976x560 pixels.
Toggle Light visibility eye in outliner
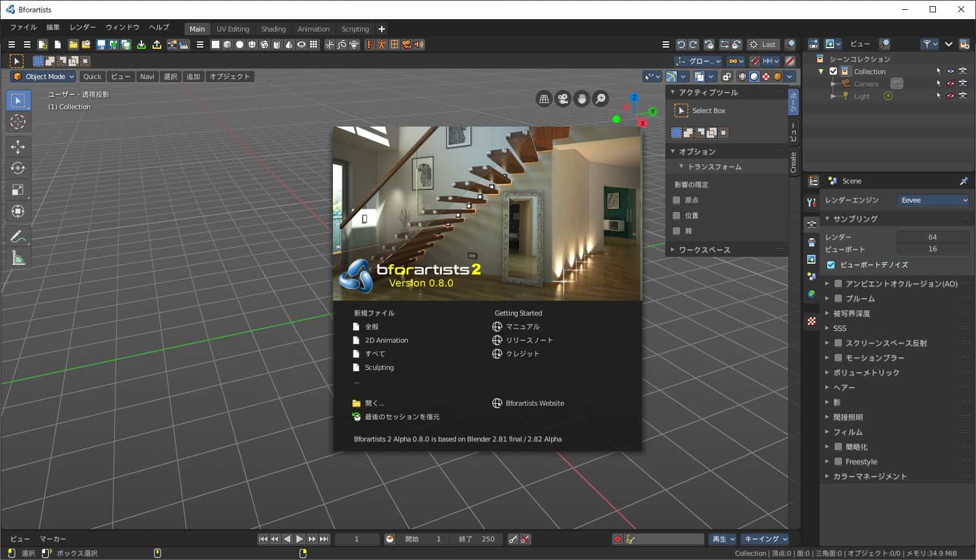[951, 96]
